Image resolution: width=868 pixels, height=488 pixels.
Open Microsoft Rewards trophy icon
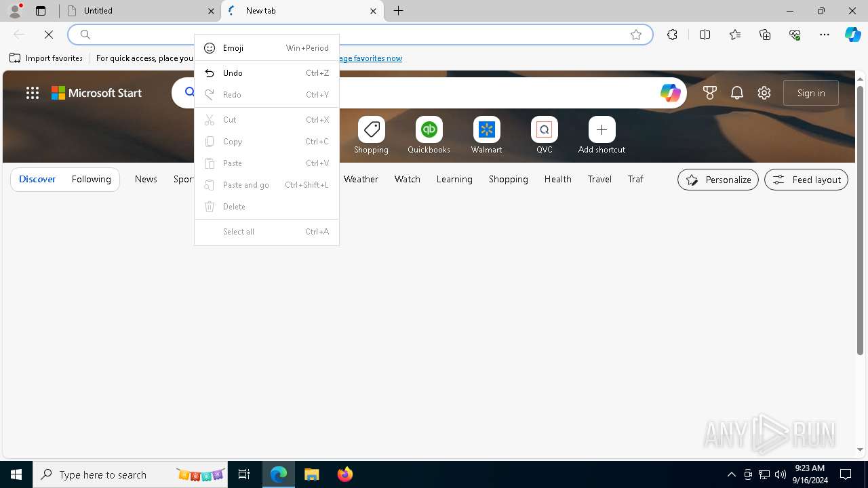click(x=710, y=93)
